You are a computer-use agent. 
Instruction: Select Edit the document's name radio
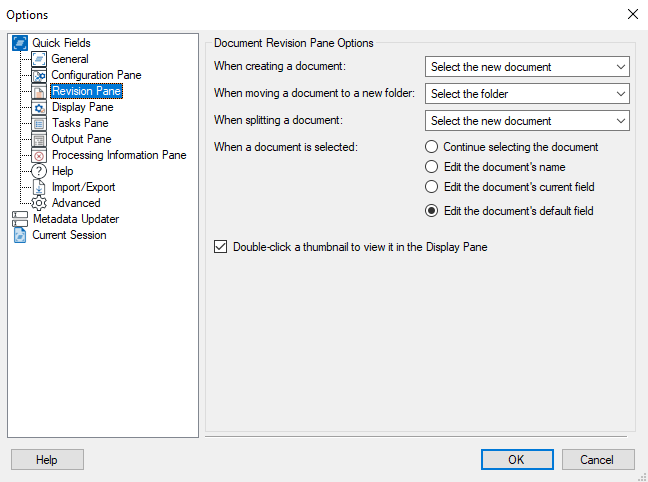pyautogui.click(x=431, y=167)
